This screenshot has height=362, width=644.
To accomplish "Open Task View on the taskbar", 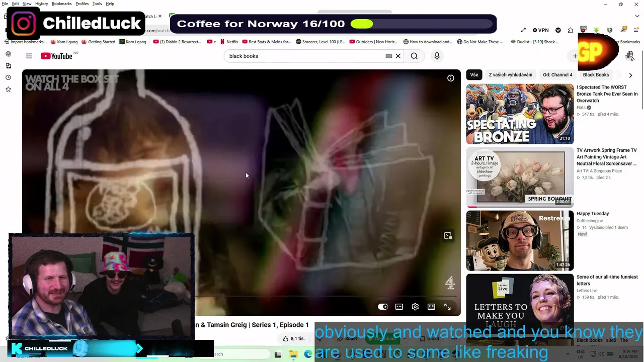I will (278, 354).
